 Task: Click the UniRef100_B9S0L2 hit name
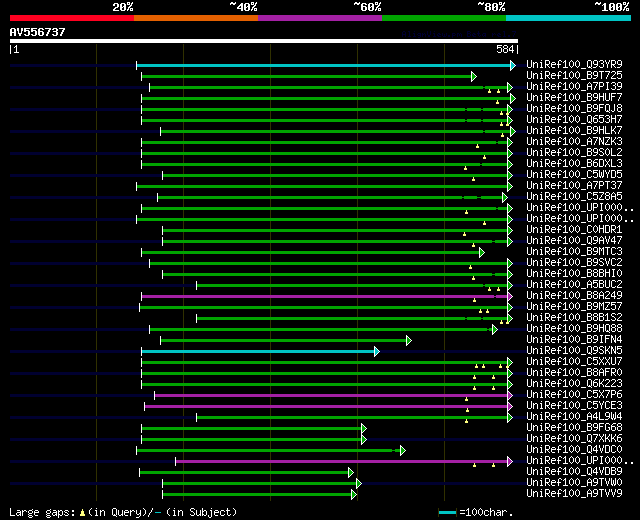click(x=574, y=153)
